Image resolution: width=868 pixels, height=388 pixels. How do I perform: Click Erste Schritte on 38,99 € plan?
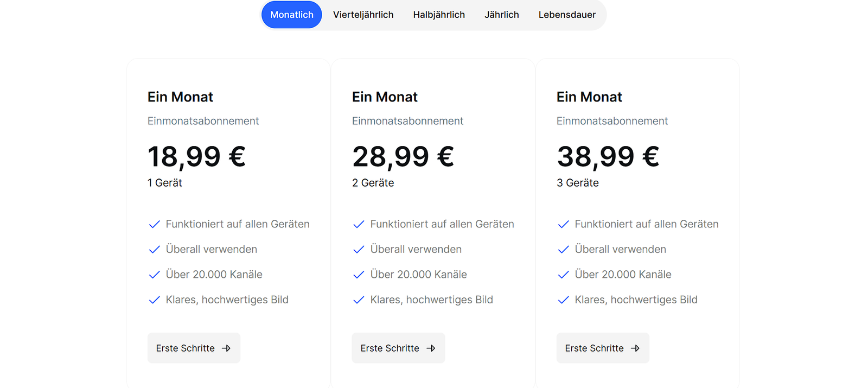[603, 348]
